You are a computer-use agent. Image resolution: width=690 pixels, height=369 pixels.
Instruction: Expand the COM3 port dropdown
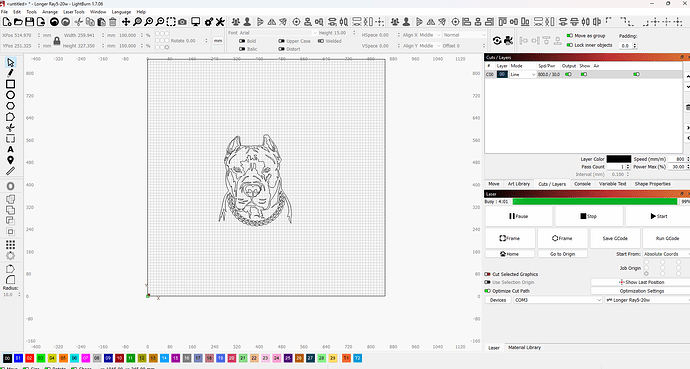pyautogui.click(x=558, y=300)
